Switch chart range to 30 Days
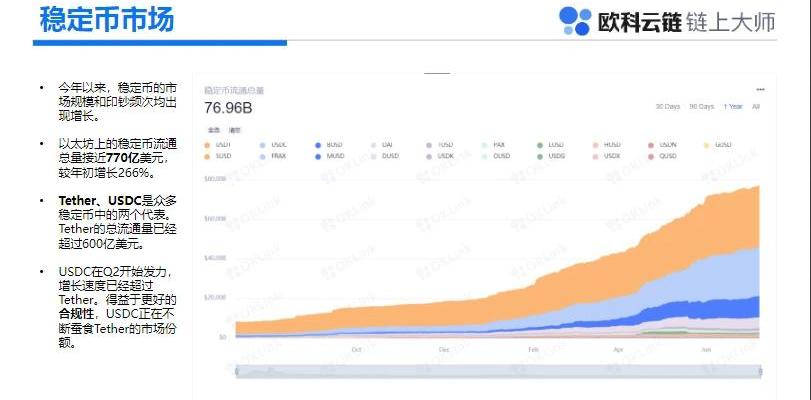 coord(667,106)
